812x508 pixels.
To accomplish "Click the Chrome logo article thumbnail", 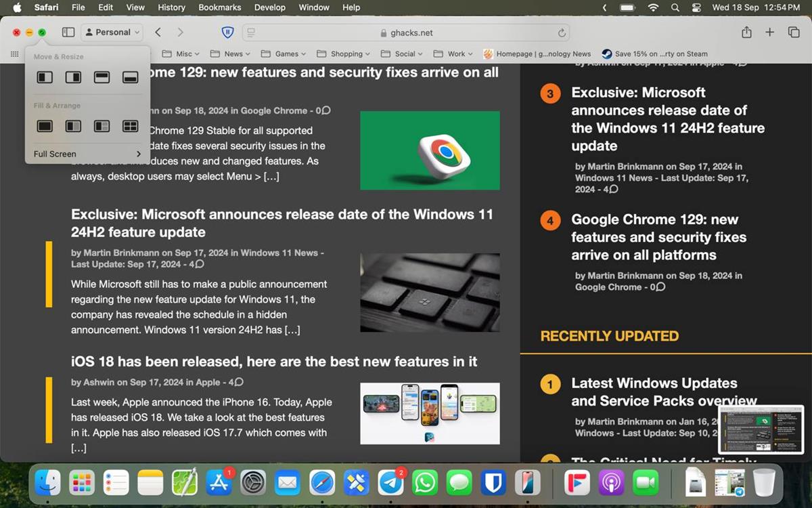I will [430, 150].
